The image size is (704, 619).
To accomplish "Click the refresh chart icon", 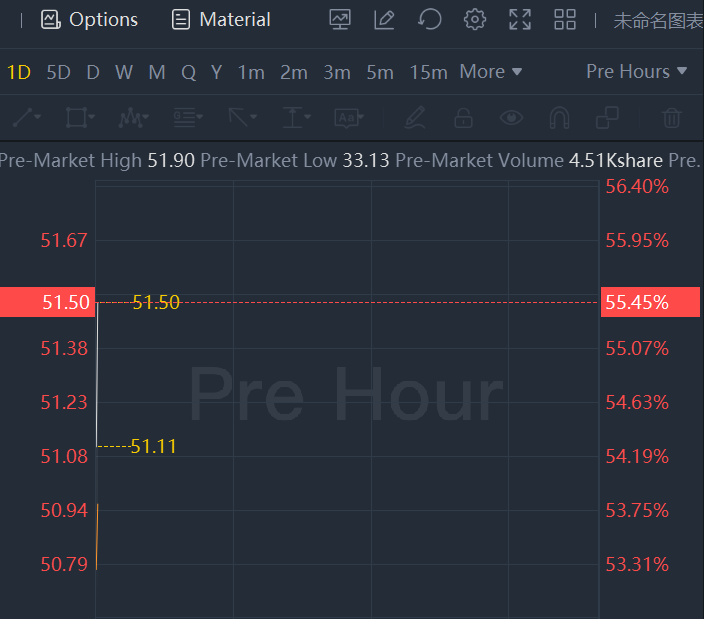I will tap(430, 20).
